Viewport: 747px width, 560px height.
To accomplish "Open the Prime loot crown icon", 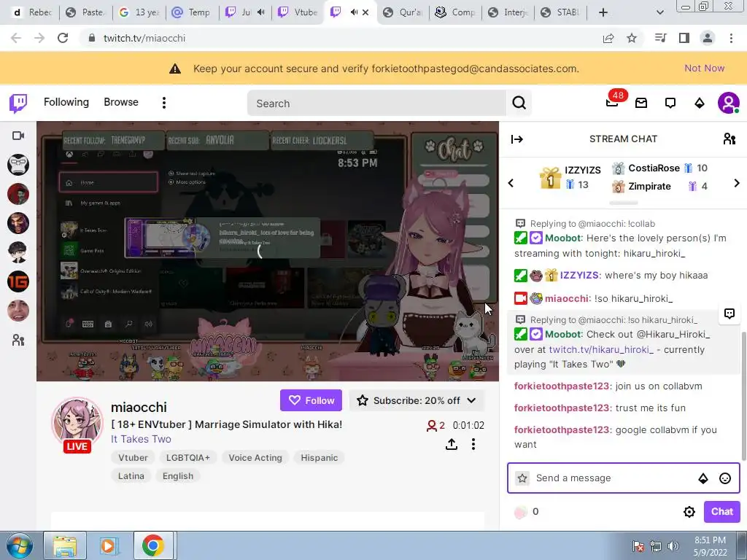I will (x=641, y=103).
